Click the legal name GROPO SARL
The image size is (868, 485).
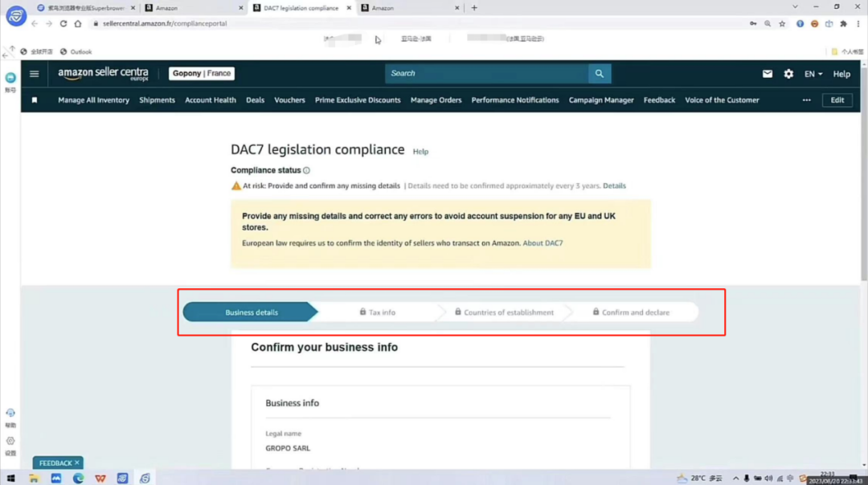(x=288, y=448)
